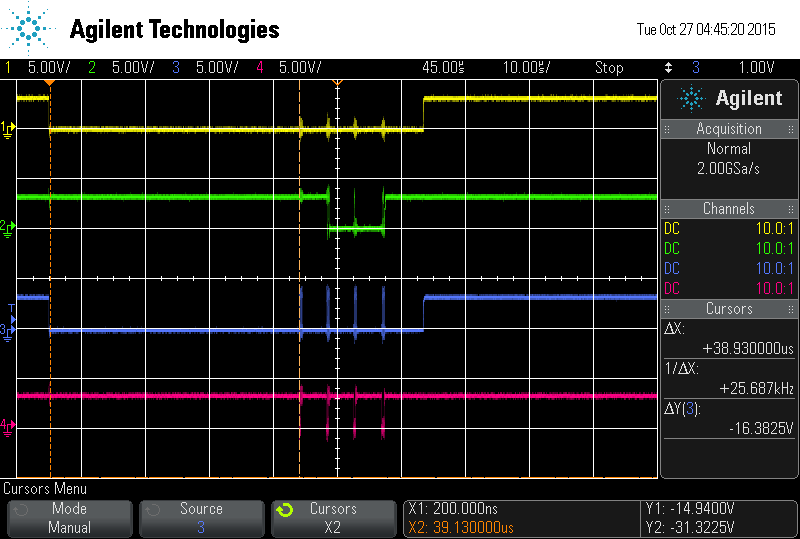Click the Y1: -14.9400V cursor readout
This screenshot has width=800, height=539.
pyautogui.click(x=690, y=509)
